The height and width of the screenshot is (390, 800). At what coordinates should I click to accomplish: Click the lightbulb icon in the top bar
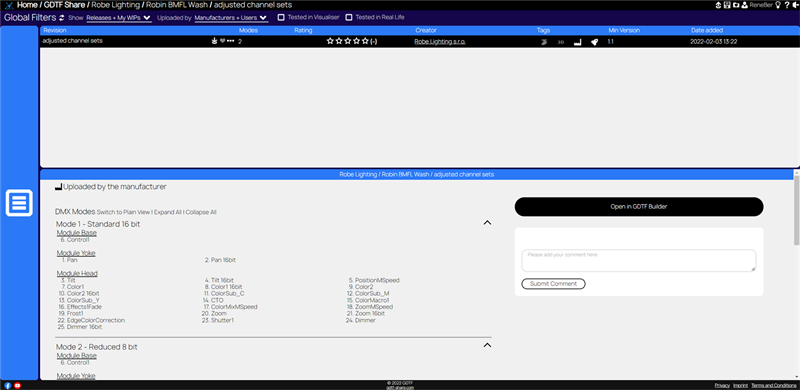(778, 5)
